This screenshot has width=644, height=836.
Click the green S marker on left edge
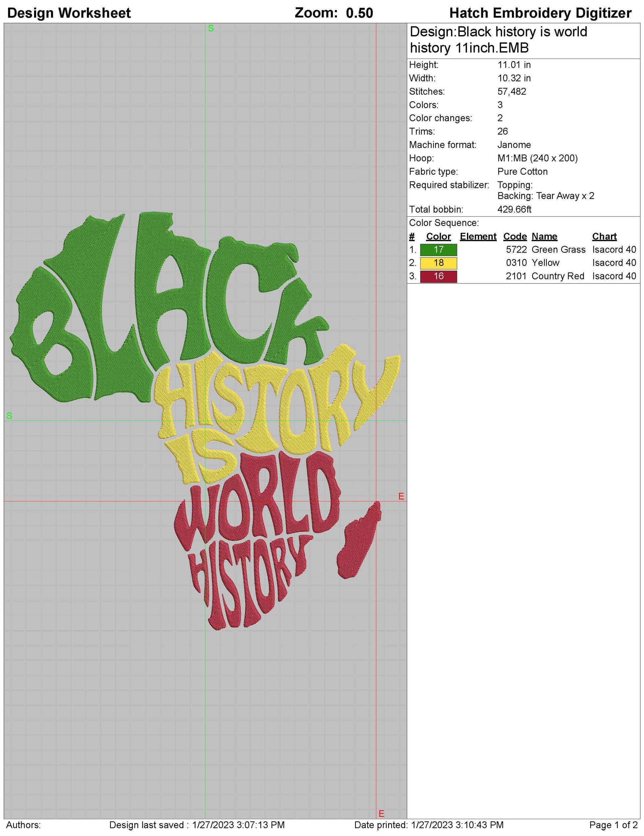pos(9,416)
